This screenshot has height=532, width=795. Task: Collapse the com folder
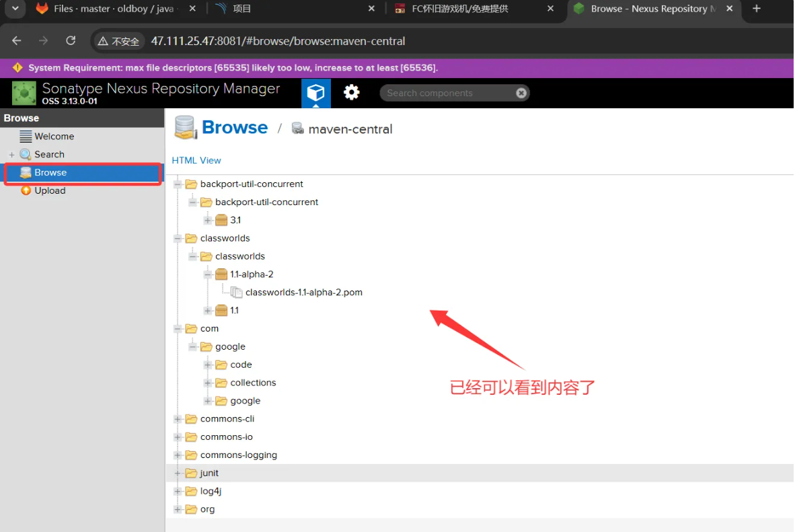(x=178, y=329)
